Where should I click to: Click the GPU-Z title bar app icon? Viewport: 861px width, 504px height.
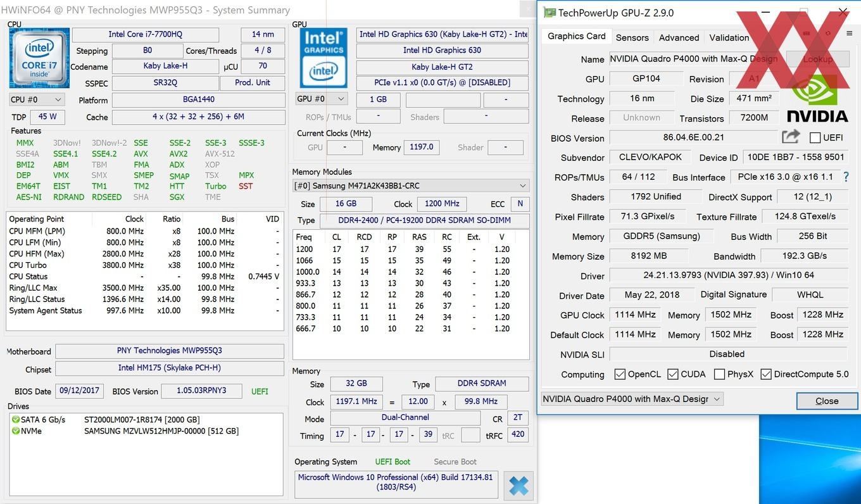(550, 13)
